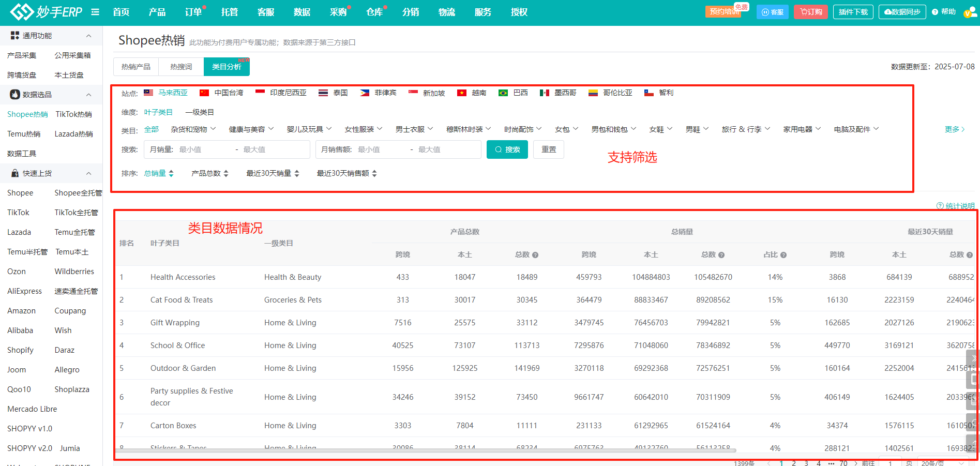The height and width of the screenshot is (466, 980).
Task: Open the 订单 top menu
Action: click(x=193, y=12)
